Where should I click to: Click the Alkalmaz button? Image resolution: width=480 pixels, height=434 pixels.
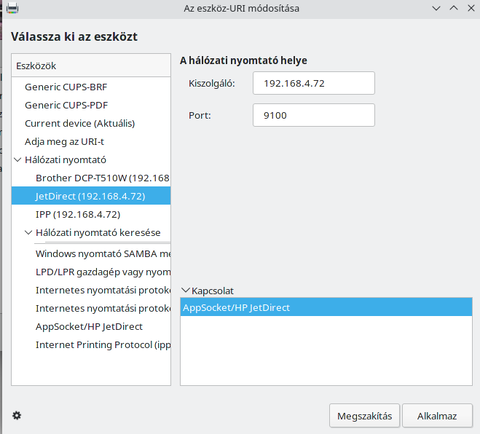click(437, 416)
